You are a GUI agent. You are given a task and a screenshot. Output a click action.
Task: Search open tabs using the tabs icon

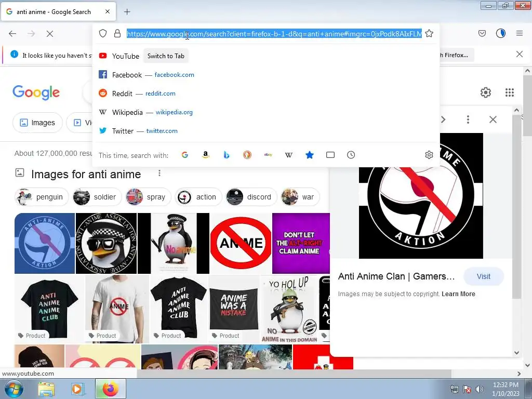coord(330,155)
